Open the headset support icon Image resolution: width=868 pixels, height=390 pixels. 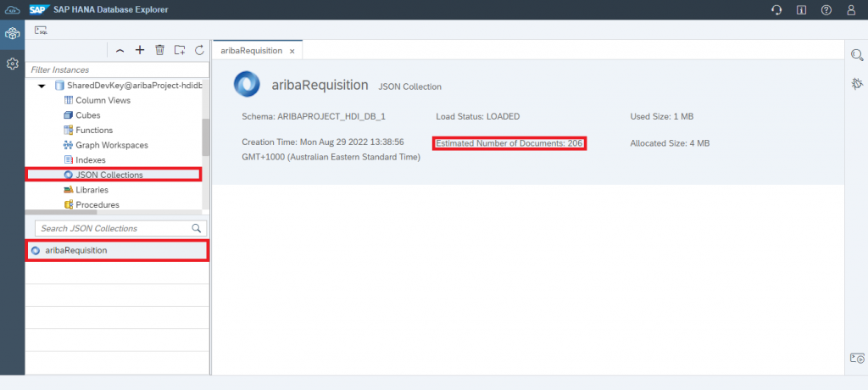tap(776, 10)
